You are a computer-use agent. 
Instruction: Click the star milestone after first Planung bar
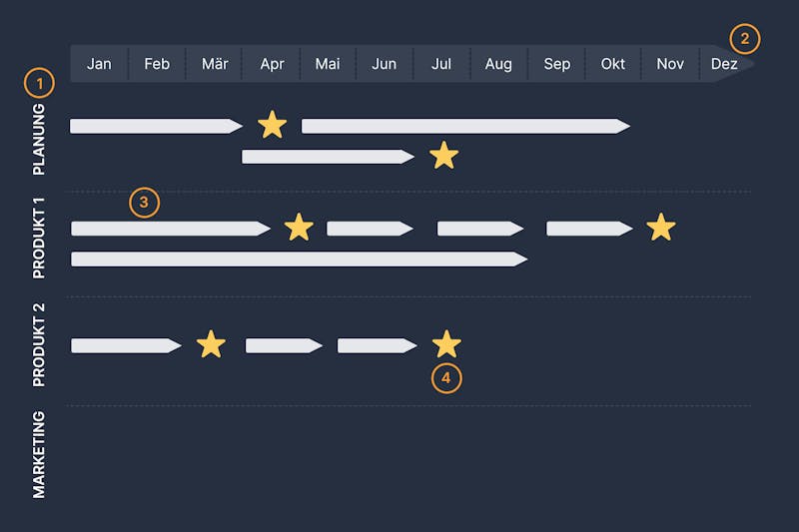272,125
